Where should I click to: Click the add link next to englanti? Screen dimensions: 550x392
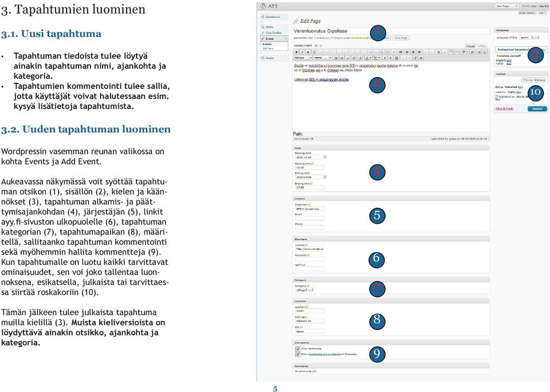click(509, 60)
